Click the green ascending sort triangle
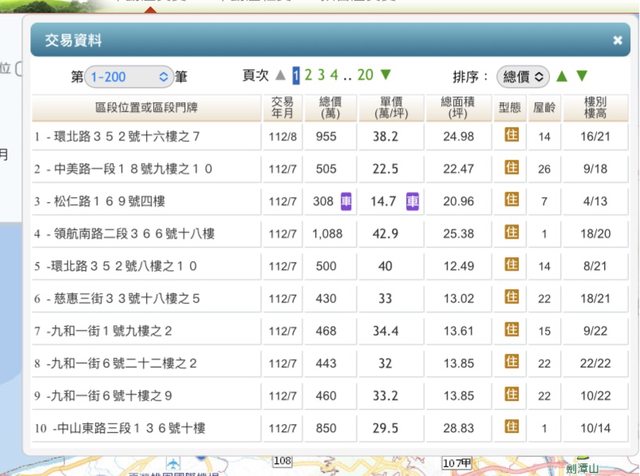This screenshot has width=640, height=476. pos(562,76)
